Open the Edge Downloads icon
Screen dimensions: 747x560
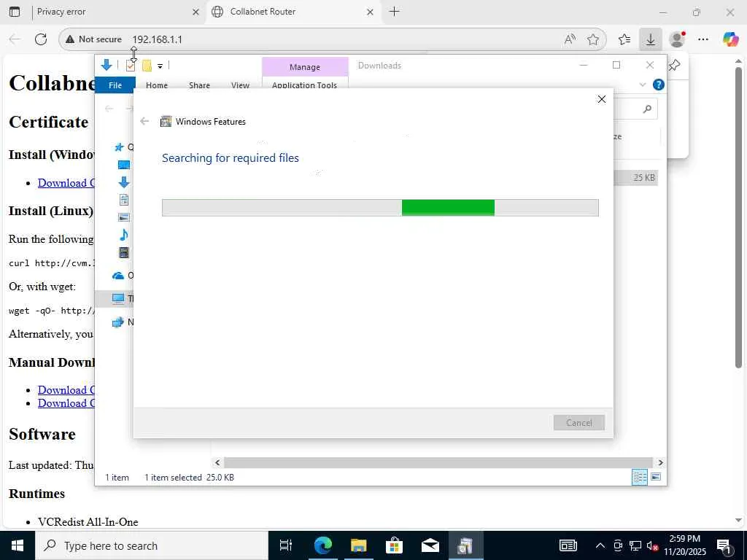pos(650,39)
